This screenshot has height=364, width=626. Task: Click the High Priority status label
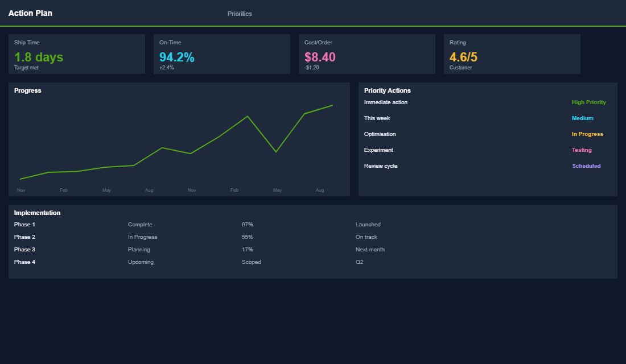coord(588,102)
